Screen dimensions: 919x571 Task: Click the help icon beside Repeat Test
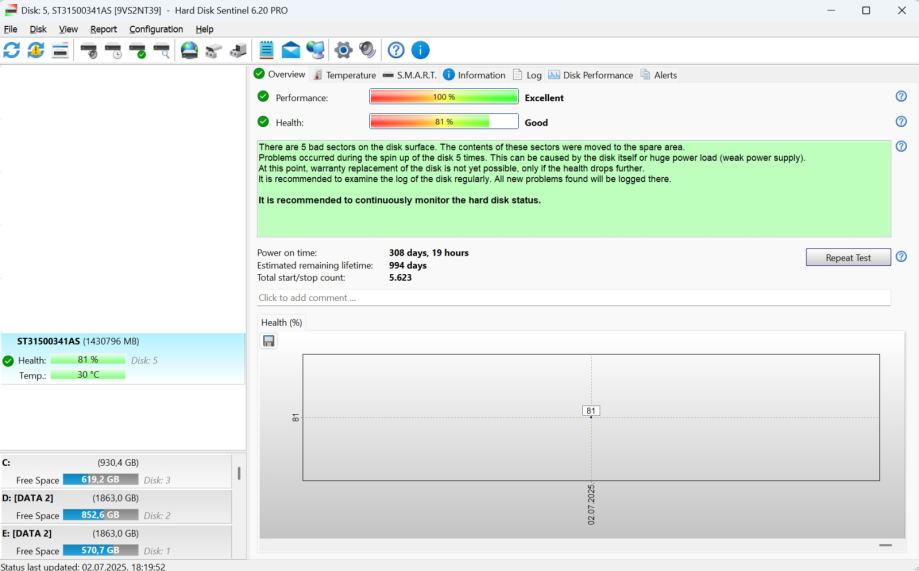[x=901, y=257]
